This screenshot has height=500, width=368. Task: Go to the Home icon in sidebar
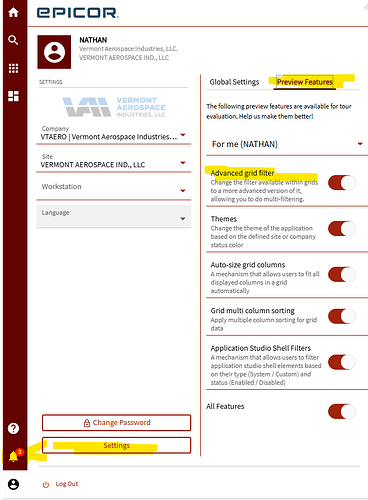[13, 12]
